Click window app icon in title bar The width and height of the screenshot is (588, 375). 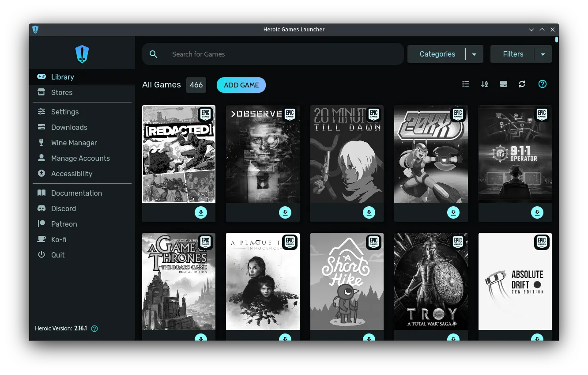pos(35,30)
